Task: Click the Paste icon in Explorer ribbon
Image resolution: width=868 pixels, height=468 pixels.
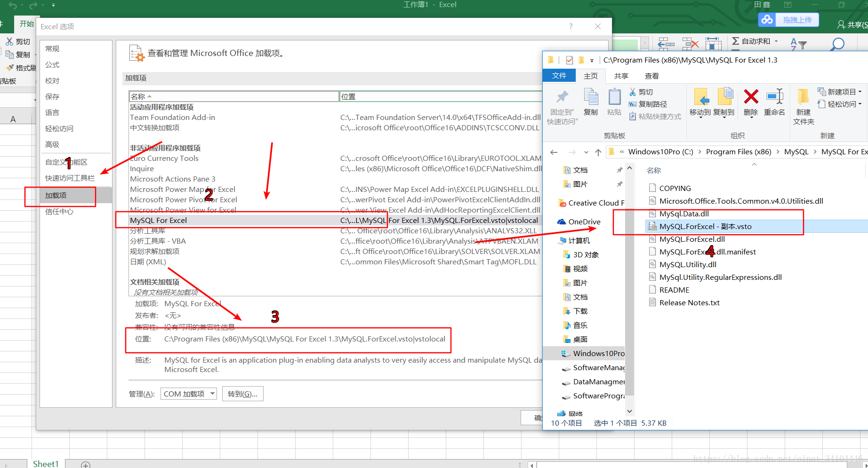Action: pos(614,96)
